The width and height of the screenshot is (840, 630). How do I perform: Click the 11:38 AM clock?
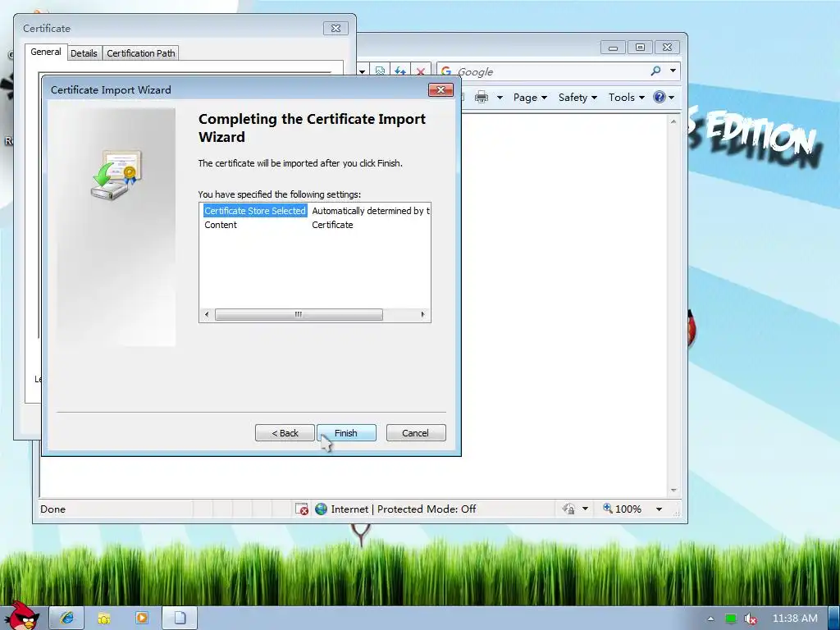click(795, 619)
